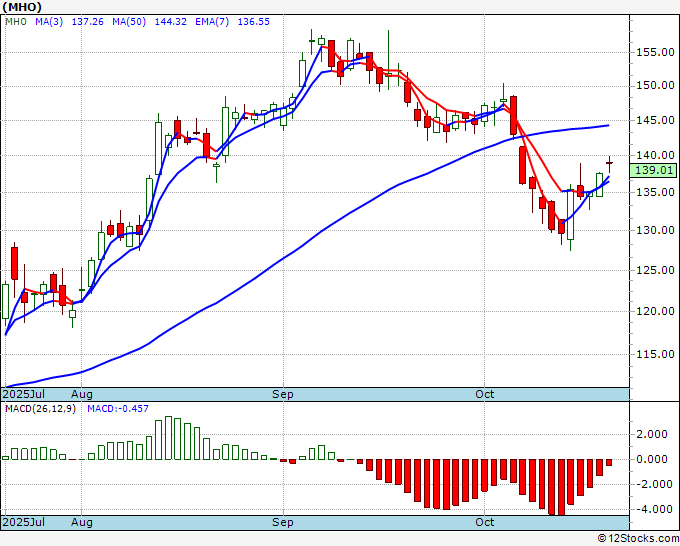680x546 pixels.
Task: Click Aug on the price chart time axis
Action: pyautogui.click(x=82, y=395)
